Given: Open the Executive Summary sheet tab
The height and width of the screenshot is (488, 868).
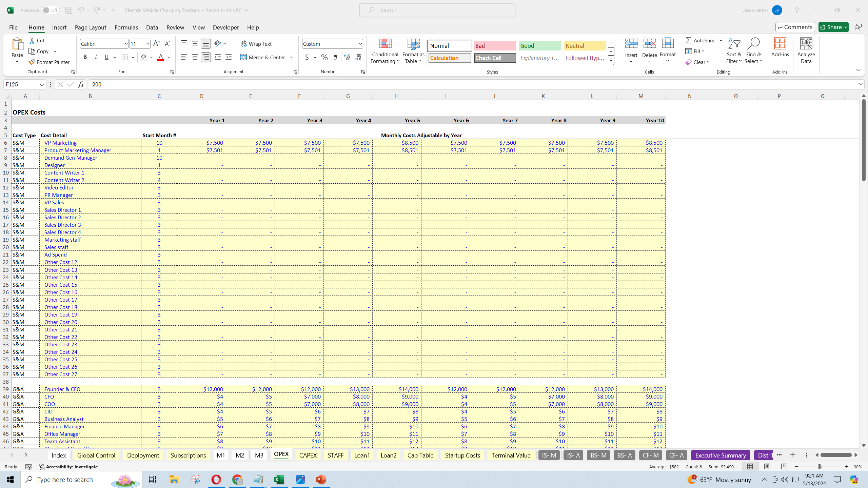Looking at the screenshot, I should tap(721, 455).
